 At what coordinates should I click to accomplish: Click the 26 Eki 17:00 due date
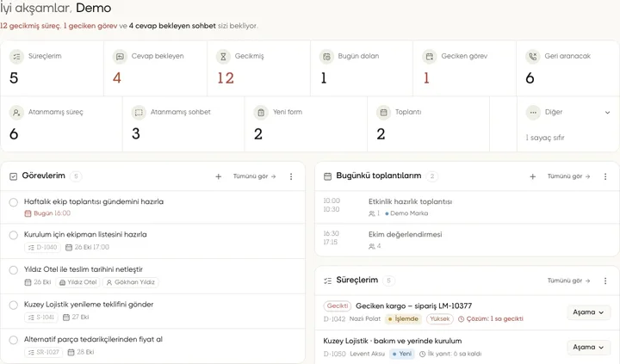[x=87, y=248]
